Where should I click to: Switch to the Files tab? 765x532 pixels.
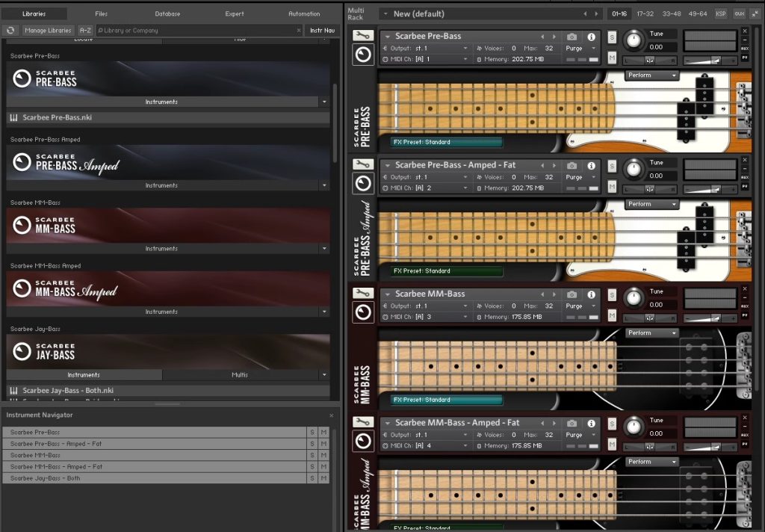pos(101,13)
